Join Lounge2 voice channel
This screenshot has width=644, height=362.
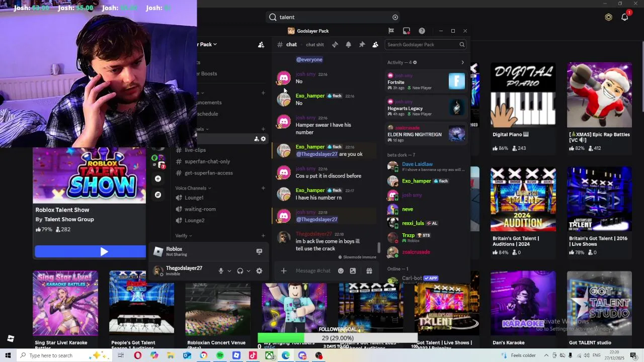click(x=194, y=220)
